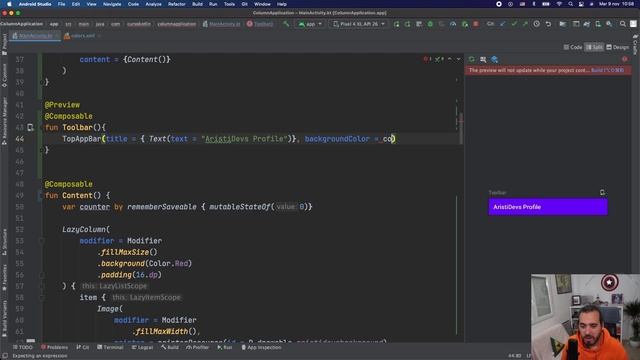Open the Build menu

pyautogui.click(x=197, y=4)
